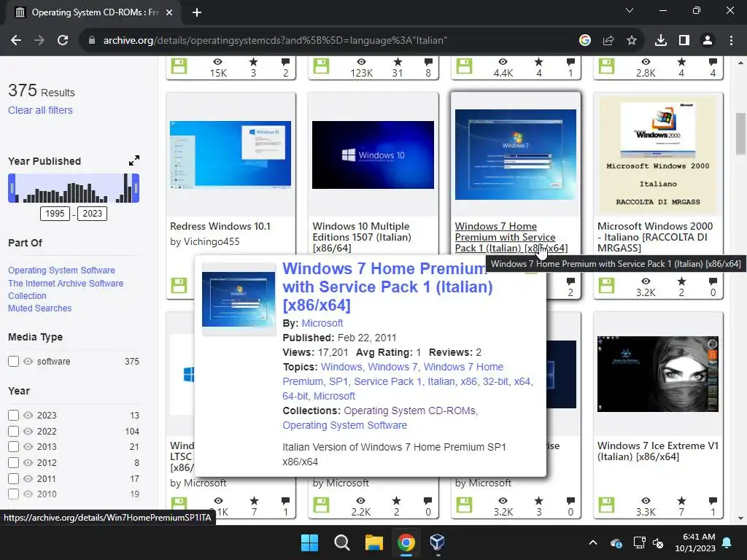Open the Chrome profile menu
747x560 pixels.
708,41
